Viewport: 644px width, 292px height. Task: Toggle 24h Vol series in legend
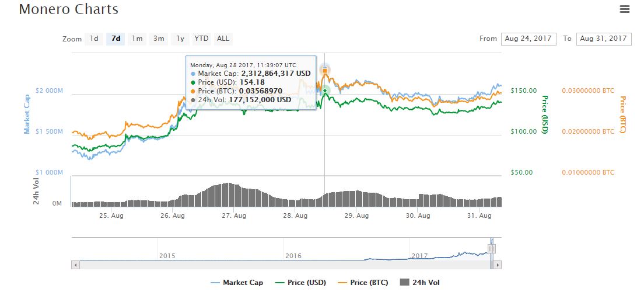coord(419,283)
